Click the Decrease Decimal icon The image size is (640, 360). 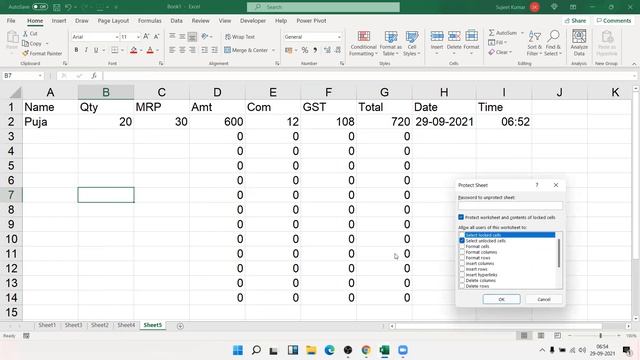tap(338, 50)
